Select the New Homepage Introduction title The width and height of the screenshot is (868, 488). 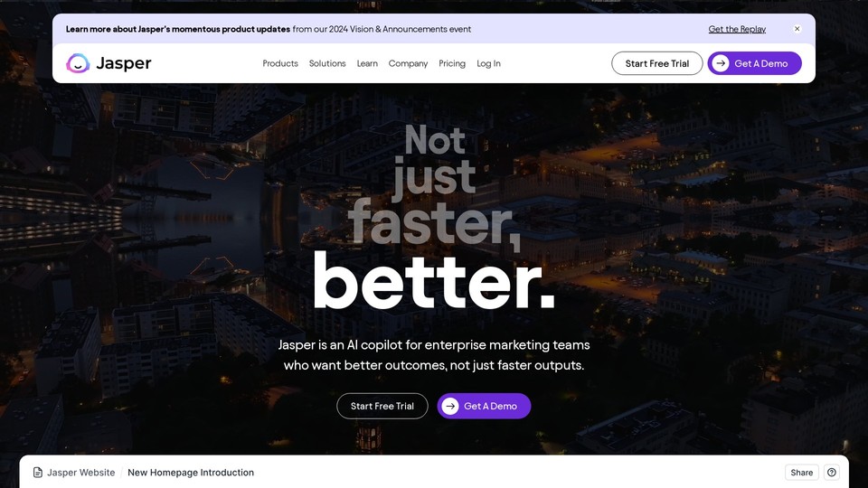(191, 473)
